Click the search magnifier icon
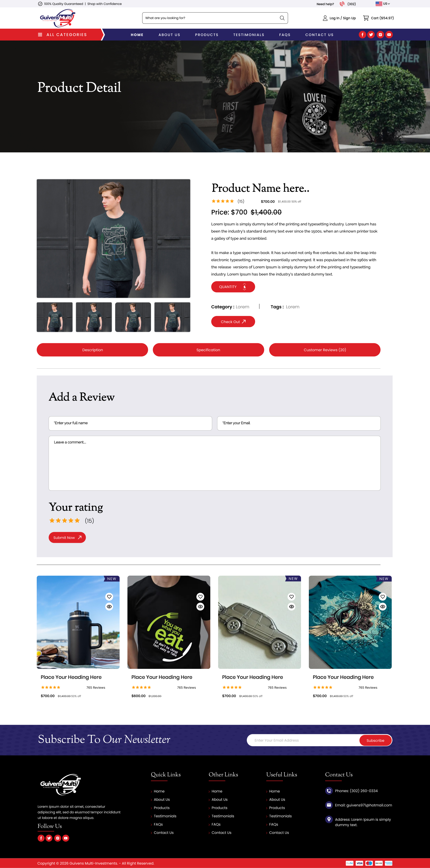The height and width of the screenshot is (868, 430). coord(282,18)
